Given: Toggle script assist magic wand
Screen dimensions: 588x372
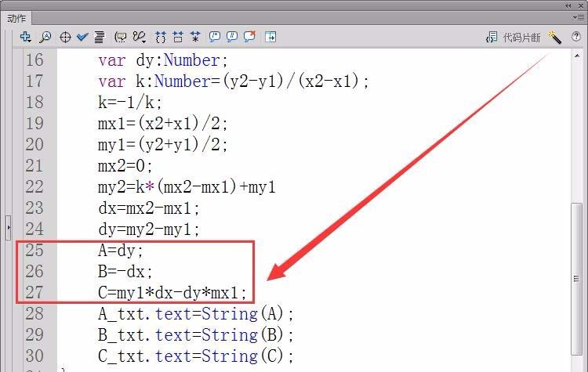Looking at the screenshot, I should pos(554,37).
